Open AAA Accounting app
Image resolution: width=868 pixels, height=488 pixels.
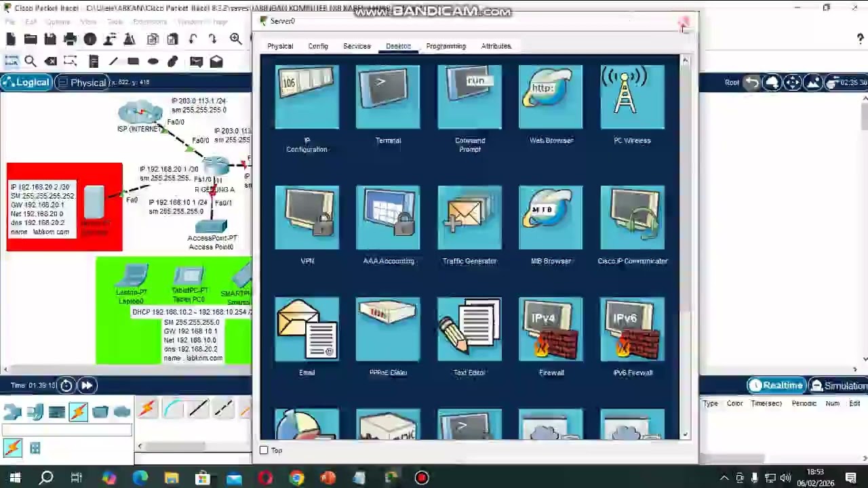tap(388, 217)
